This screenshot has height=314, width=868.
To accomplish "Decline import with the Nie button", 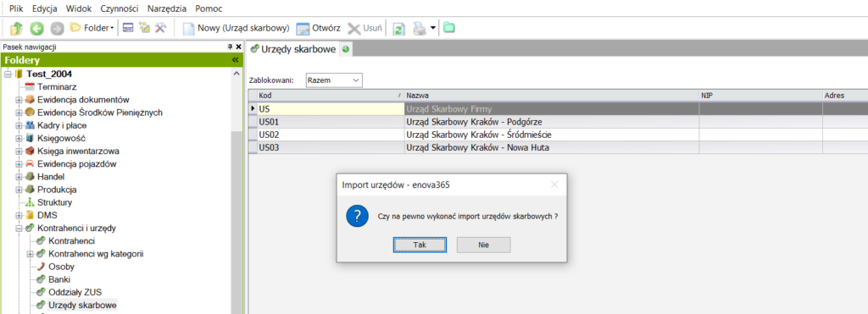I will pyautogui.click(x=483, y=245).
